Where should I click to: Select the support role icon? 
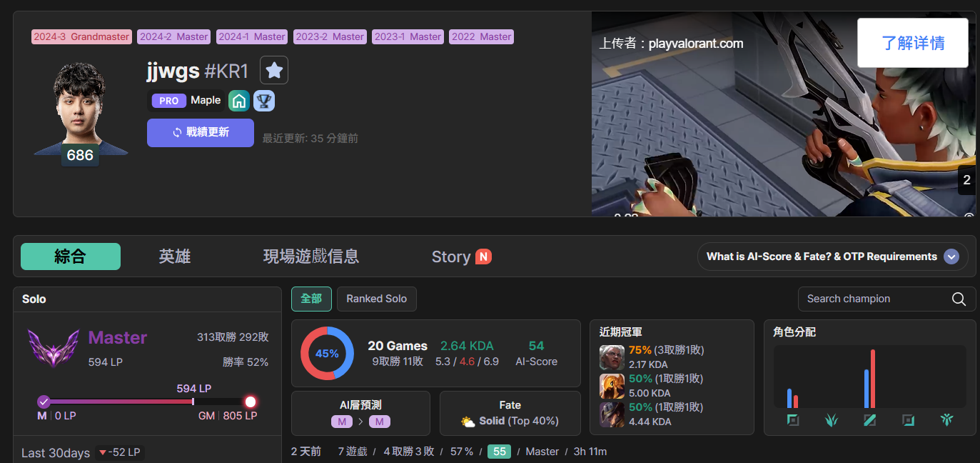tap(946, 420)
